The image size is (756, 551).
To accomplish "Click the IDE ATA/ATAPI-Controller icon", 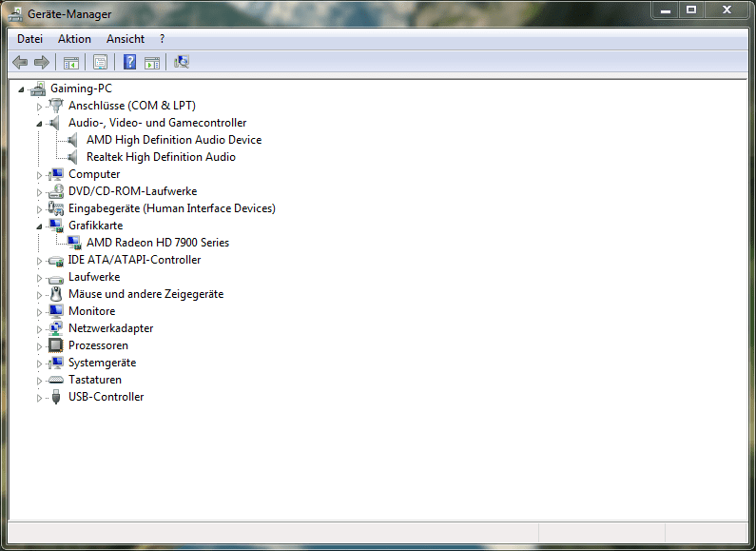I will pyautogui.click(x=56, y=261).
